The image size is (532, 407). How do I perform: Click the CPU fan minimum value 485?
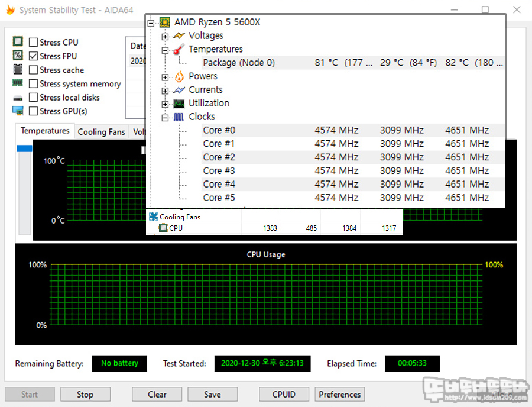click(312, 228)
